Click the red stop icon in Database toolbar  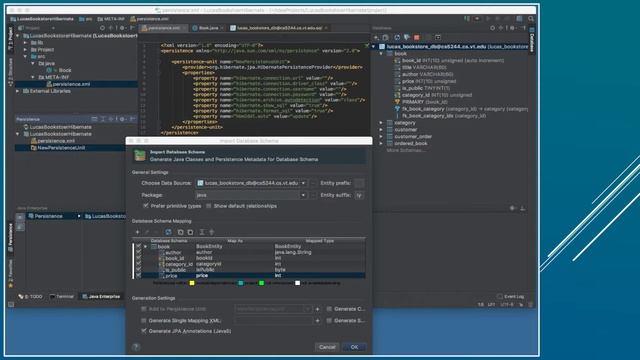[417, 37]
